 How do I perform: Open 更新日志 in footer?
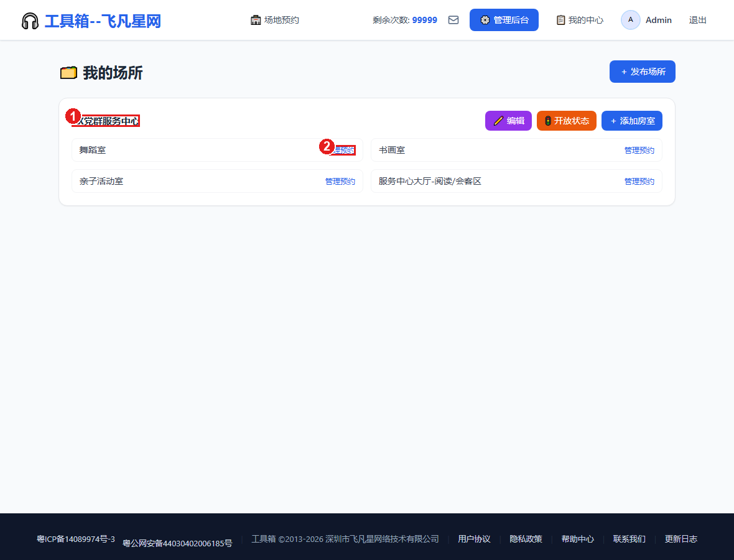coord(681,539)
